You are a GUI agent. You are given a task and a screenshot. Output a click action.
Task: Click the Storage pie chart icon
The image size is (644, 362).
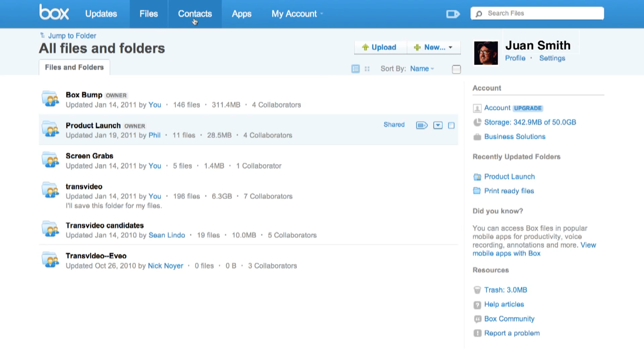[477, 123]
